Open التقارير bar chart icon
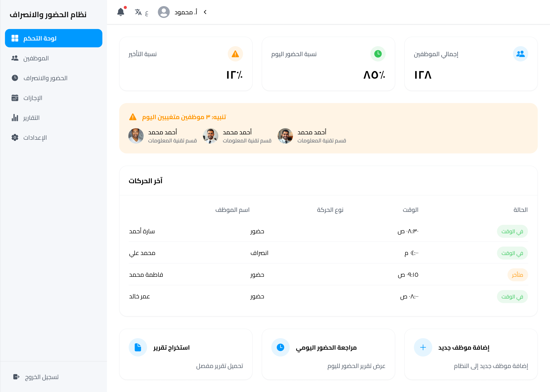The height and width of the screenshot is (392, 550). click(15, 118)
